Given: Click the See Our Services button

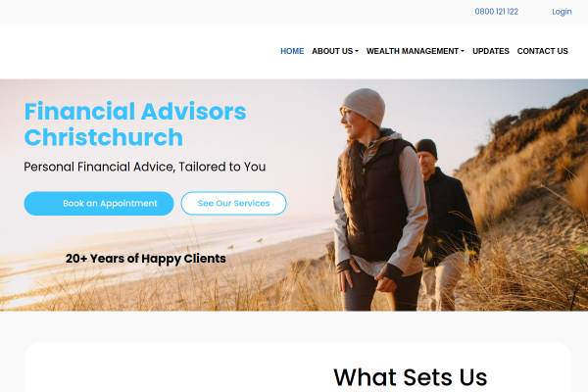Looking at the screenshot, I should [x=233, y=203].
